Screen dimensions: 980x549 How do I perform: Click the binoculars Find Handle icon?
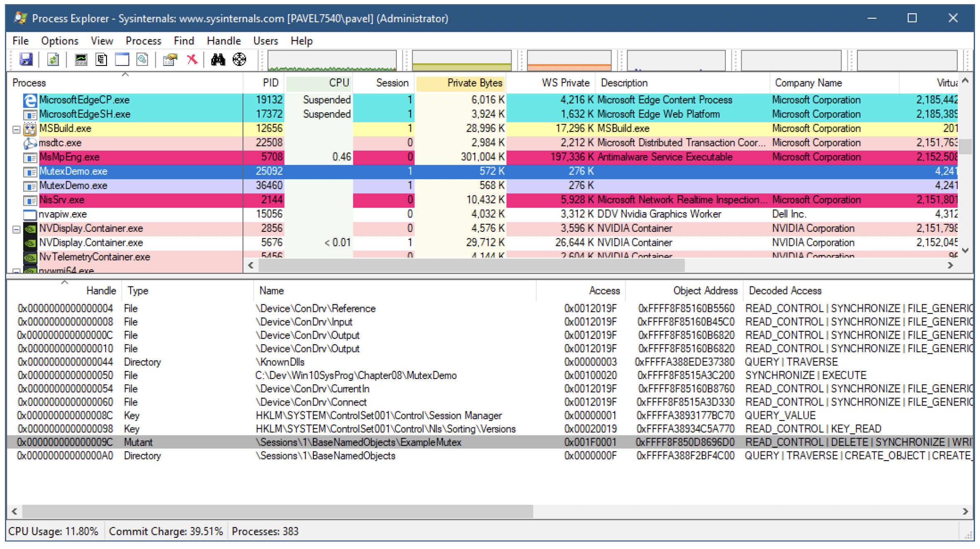pyautogui.click(x=218, y=60)
